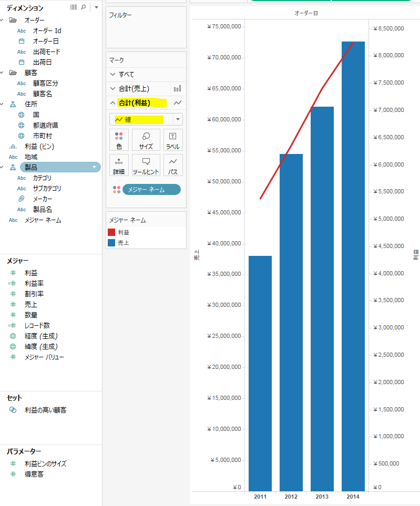Click the 2011 blue sales bar
This screenshot has height=506, width=420.
coord(260,374)
